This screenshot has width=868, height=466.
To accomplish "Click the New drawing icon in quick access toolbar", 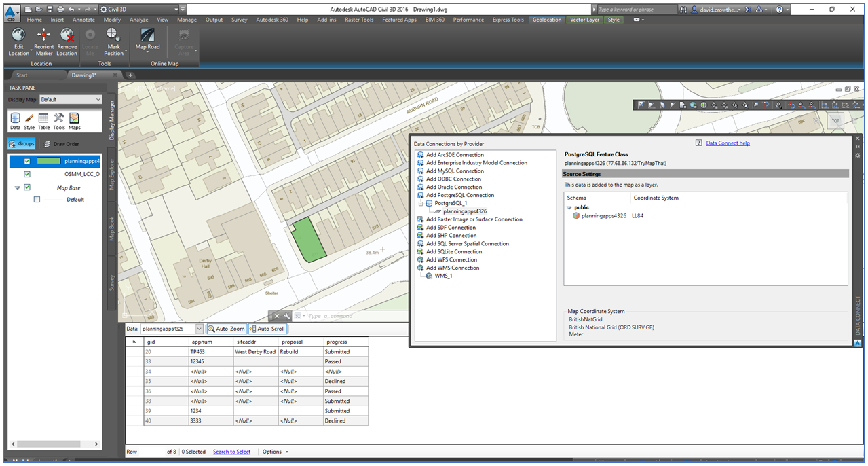I will 29,10.
